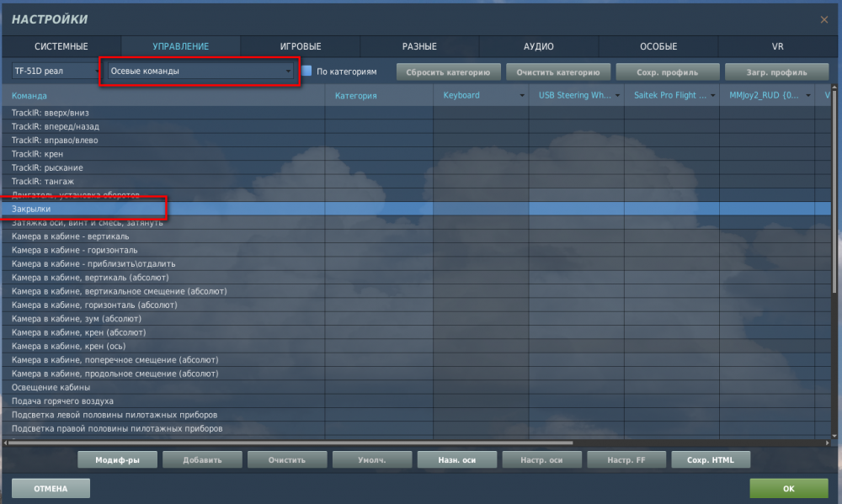Open the VR tab

(777, 46)
